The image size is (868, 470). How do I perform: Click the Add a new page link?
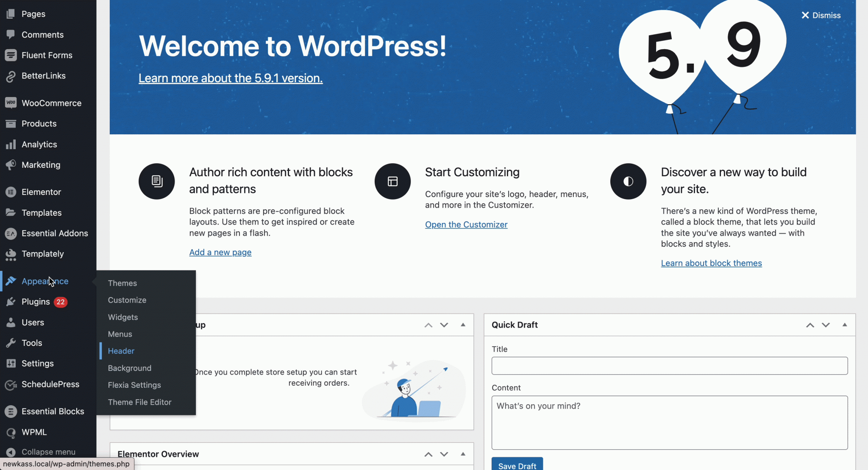coord(220,252)
